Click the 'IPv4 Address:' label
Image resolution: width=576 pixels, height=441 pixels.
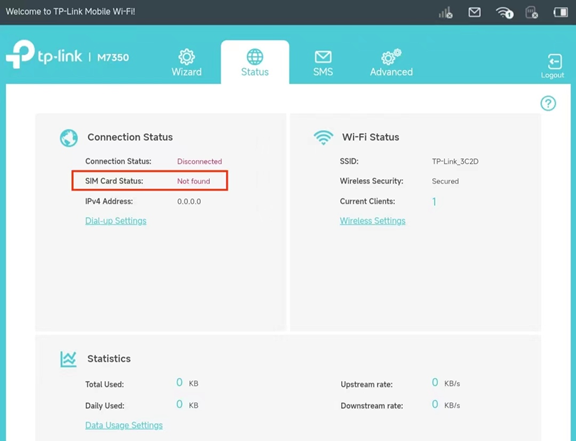pos(109,201)
